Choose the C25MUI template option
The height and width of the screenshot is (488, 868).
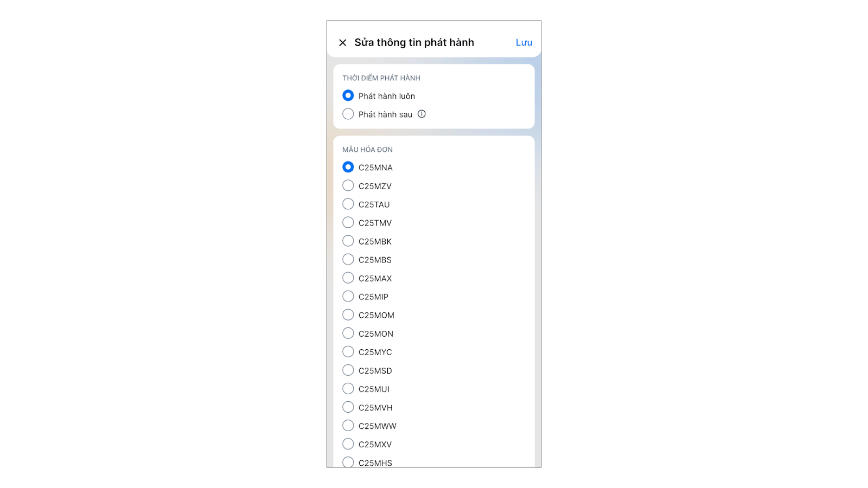click(x=348, y=388)
